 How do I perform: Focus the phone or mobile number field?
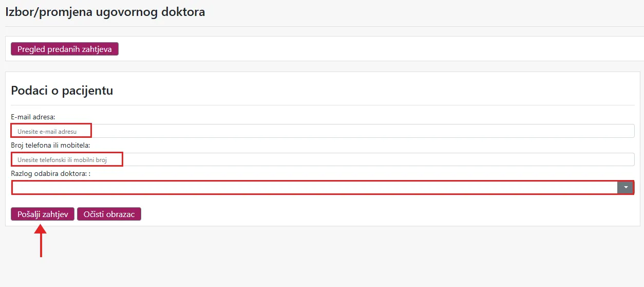tap(323, 159)
